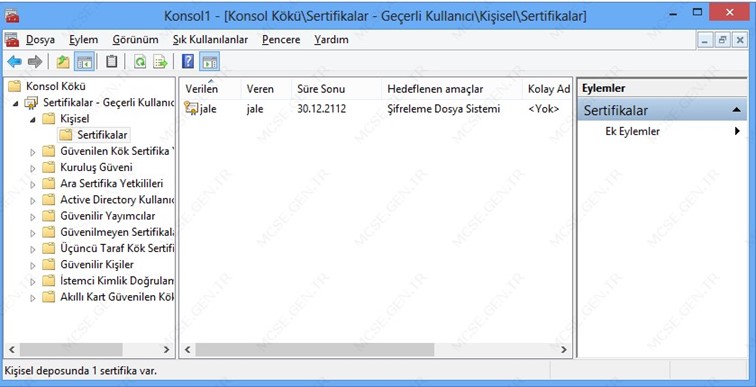Select Konsol Kökü in the tree
The width and height of the screenshot is (756, 387).
click(x=55, y=86)
